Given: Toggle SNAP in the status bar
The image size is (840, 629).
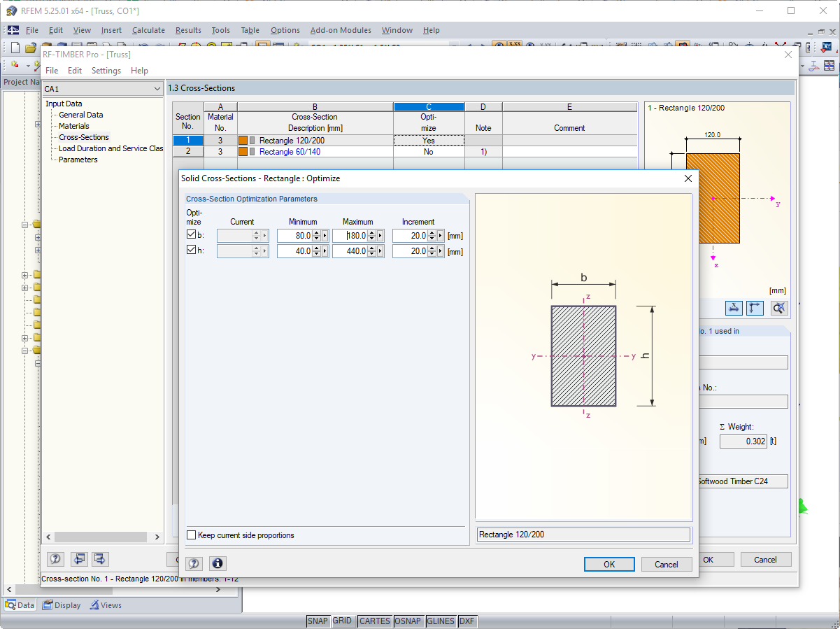Looking at the screenshot, I should point(318,621).
